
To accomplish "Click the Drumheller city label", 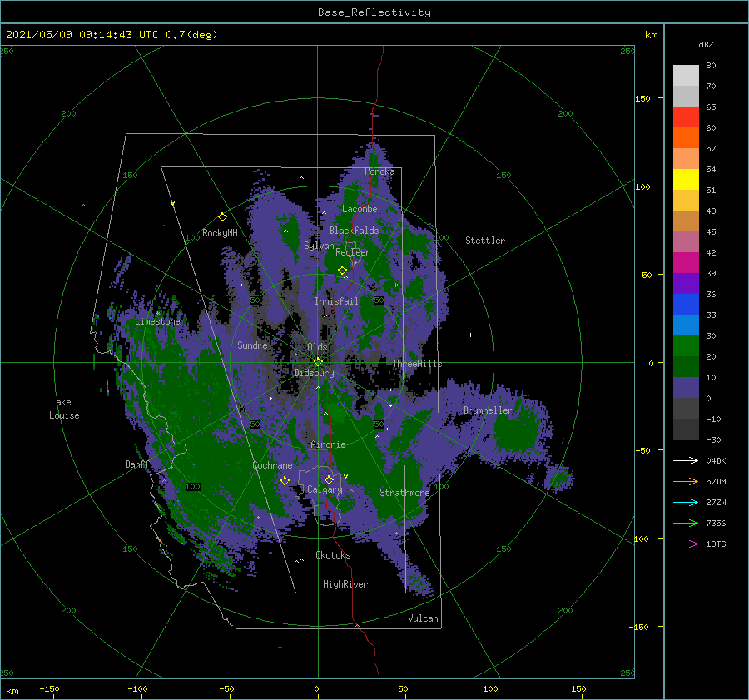I will click(x=488, y=410).
